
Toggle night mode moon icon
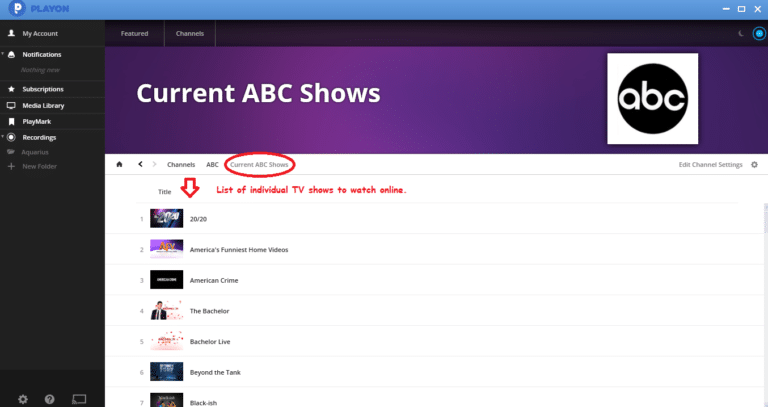point(741,33)
